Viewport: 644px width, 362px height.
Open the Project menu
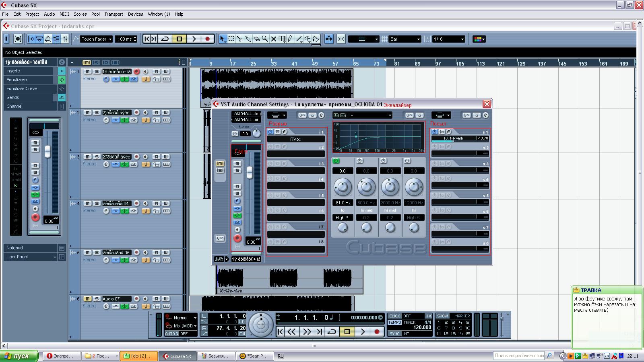32,14
